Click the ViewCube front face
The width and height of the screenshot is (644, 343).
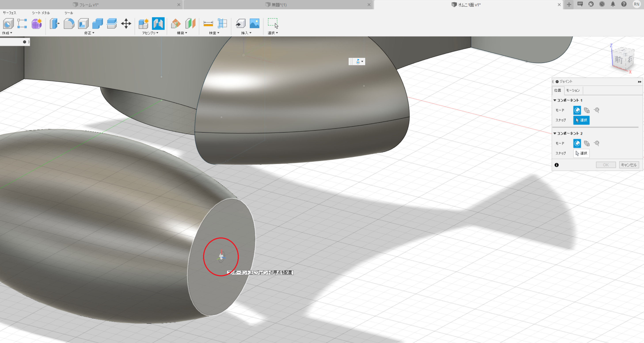click(x=619, y=60)
